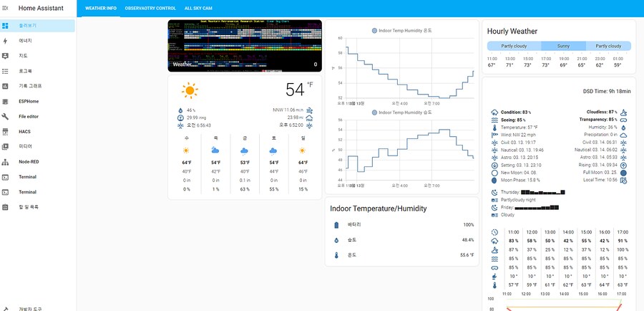644x311 pixels.
Task: Click the Condition: 83 % cloud icon
Action: click(494, 113)
